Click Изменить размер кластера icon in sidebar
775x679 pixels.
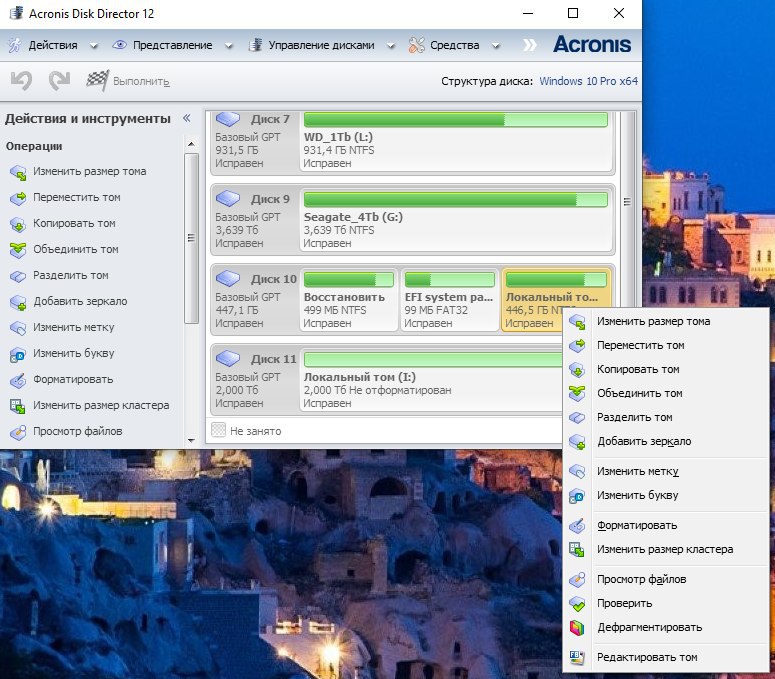pyautogui.click(x=18, y=406)
